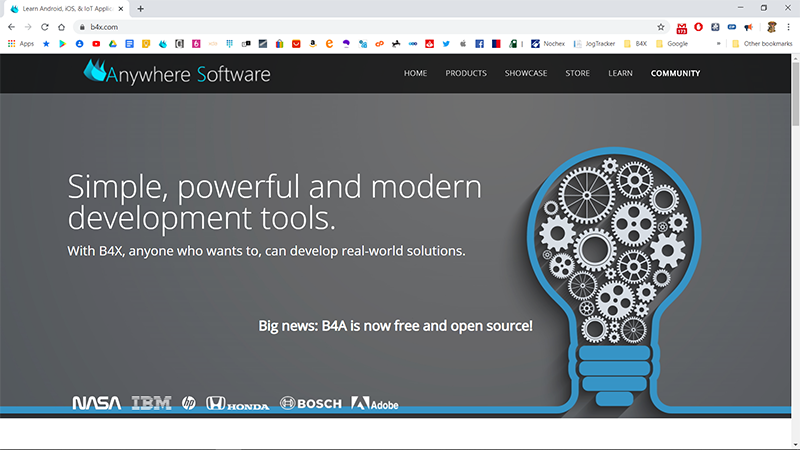The image size is (800, 450).
Task: Go back to the previous page
Action: pos(11,27)
